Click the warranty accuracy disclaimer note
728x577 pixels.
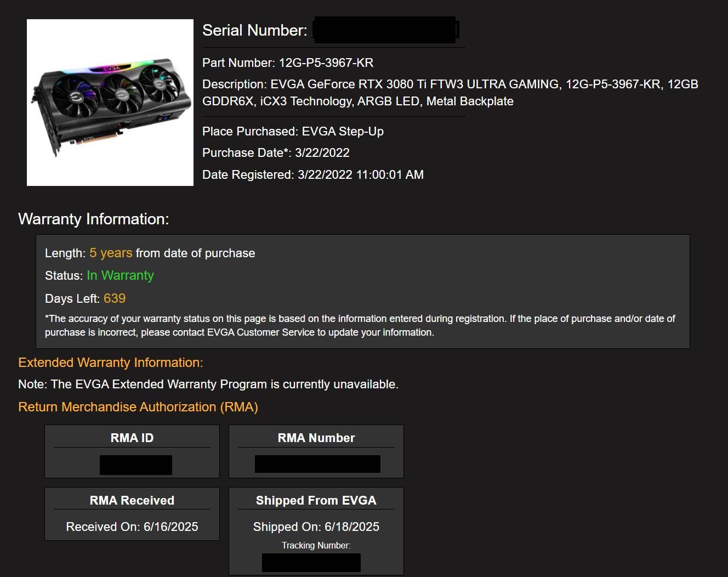[360, 325]
